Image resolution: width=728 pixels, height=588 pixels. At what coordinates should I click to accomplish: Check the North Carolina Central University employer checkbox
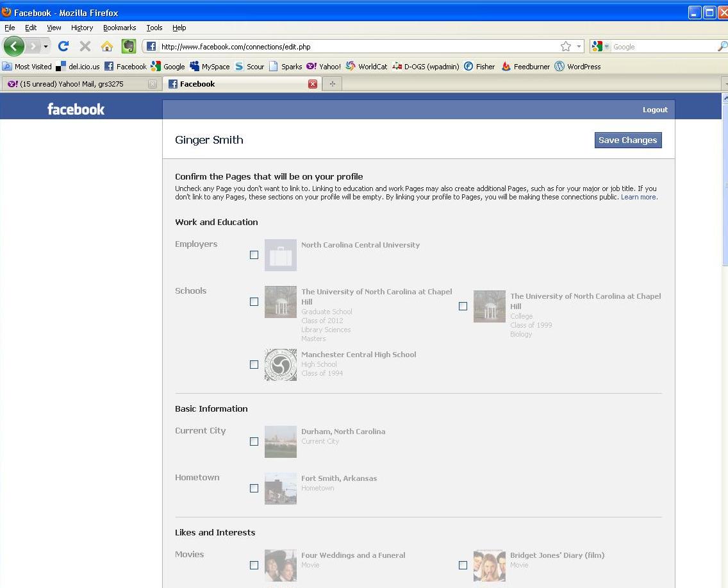pyautogui.click(x=254, y=255)
